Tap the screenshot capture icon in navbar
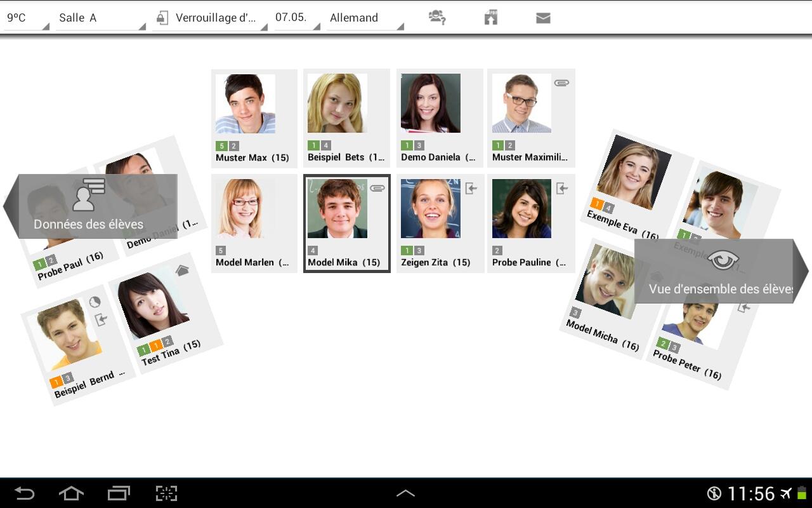The height and width of the screenshot is (508, 812). coord(166,493)
